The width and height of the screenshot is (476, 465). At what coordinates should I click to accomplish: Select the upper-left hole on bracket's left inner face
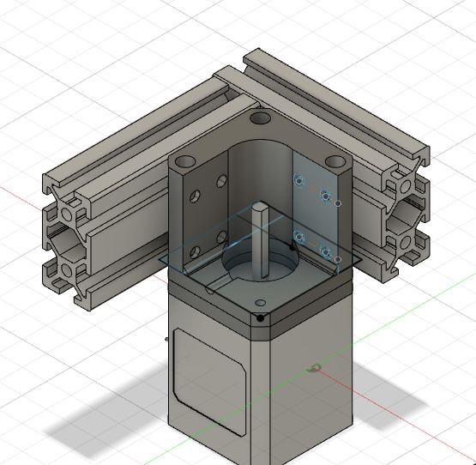point(195,196)
